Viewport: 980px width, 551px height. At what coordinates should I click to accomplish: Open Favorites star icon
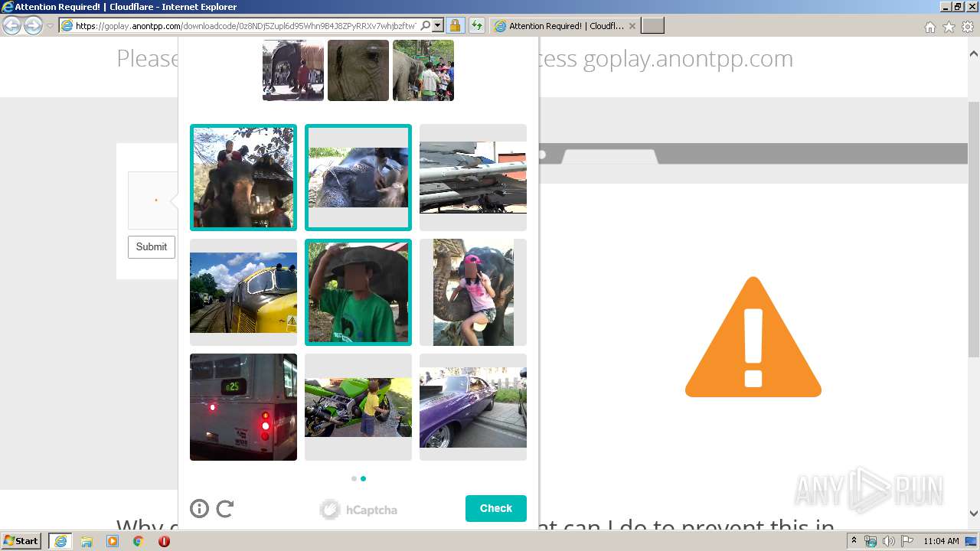click(949, 27)
